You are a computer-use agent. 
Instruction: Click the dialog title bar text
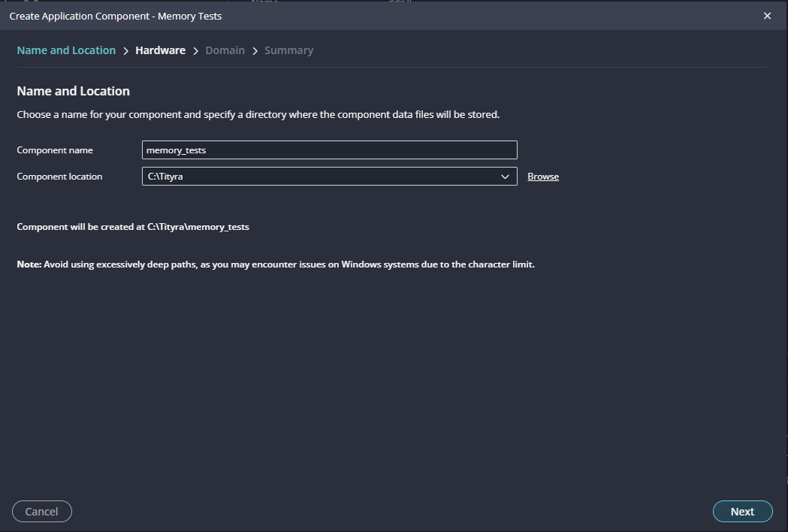coord(116,16)
